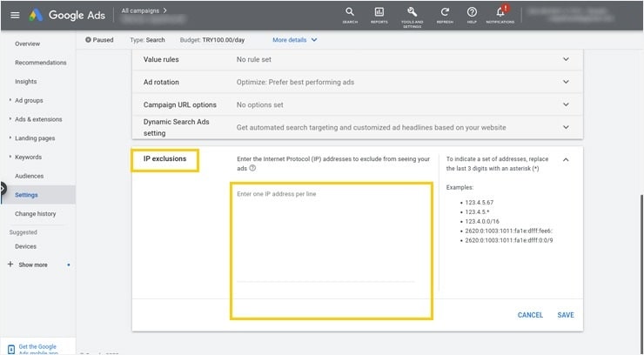Select Audiences in the left navigation
The height and width of the screenshot is (355, 644).
(x=29, y=176)
